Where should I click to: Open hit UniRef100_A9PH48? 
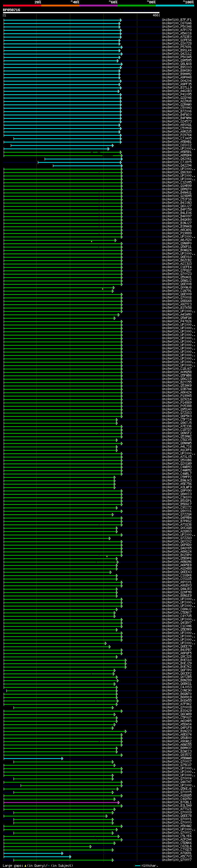pyautogui.click(x=176, y=78)
